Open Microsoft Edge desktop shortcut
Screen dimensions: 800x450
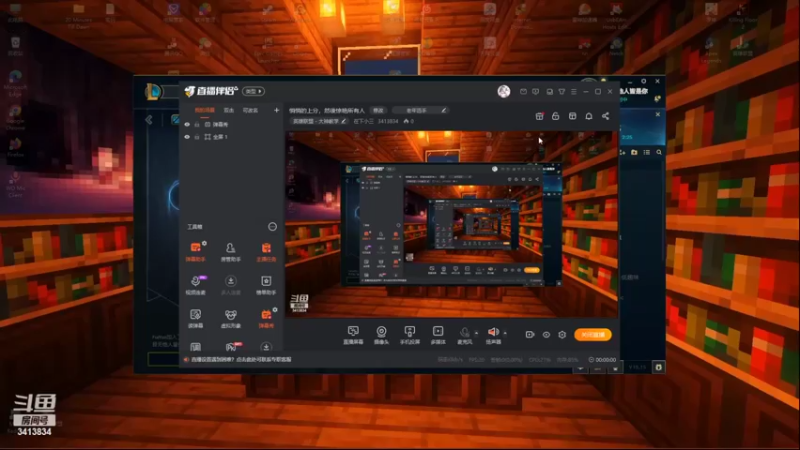15,83
